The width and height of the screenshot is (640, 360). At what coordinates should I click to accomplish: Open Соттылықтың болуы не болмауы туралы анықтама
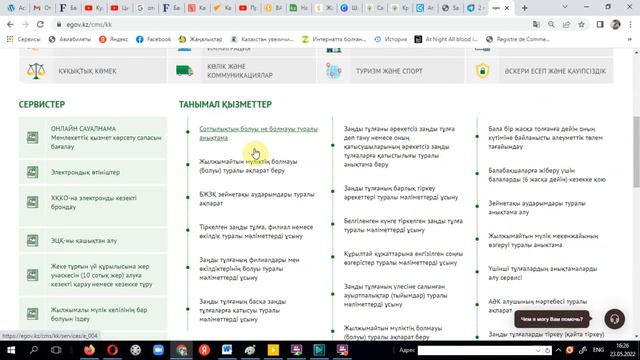click(x=258, y=133)
